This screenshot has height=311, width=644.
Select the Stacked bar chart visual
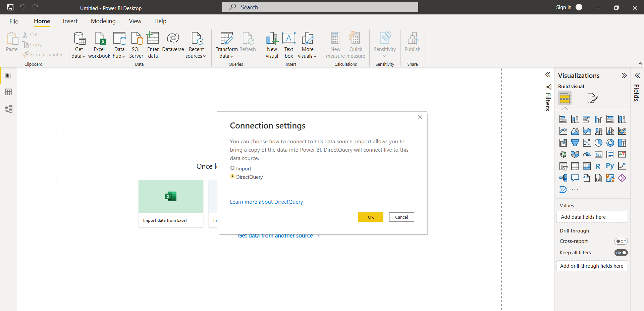(x=563, y=119)
